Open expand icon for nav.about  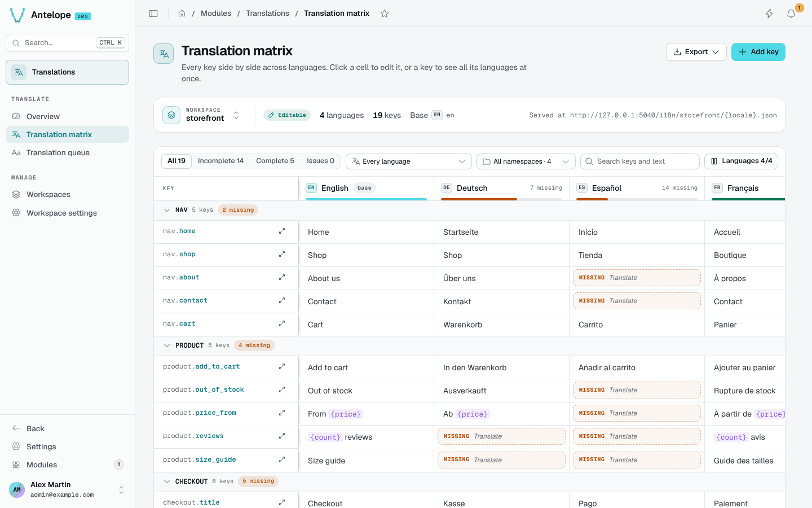pos(282,277)
